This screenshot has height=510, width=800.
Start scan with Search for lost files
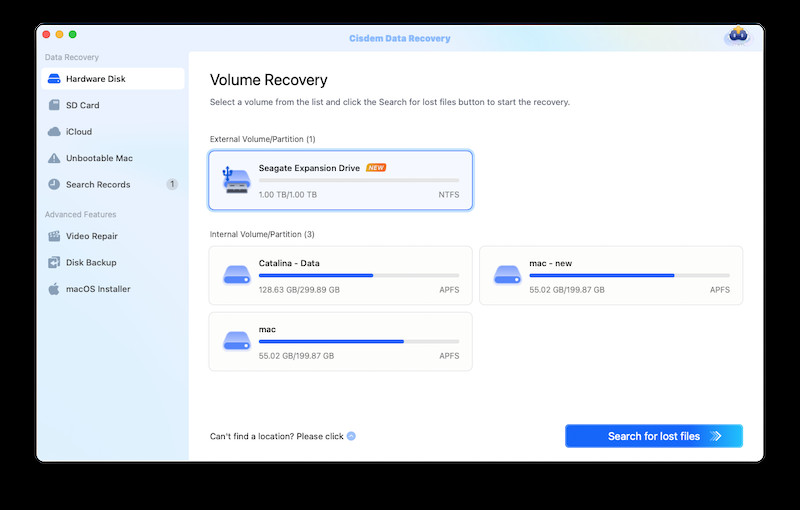point(654,436)
